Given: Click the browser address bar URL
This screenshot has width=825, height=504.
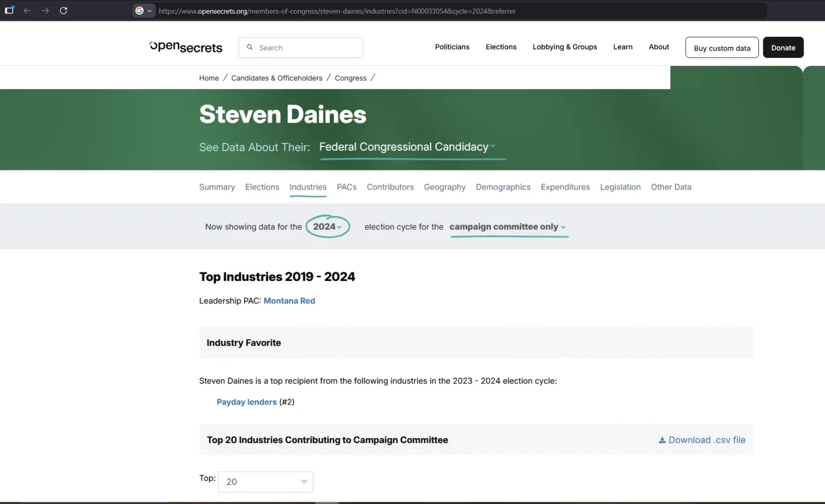Looking at the screenshot, I should click(x=337, y=11).
